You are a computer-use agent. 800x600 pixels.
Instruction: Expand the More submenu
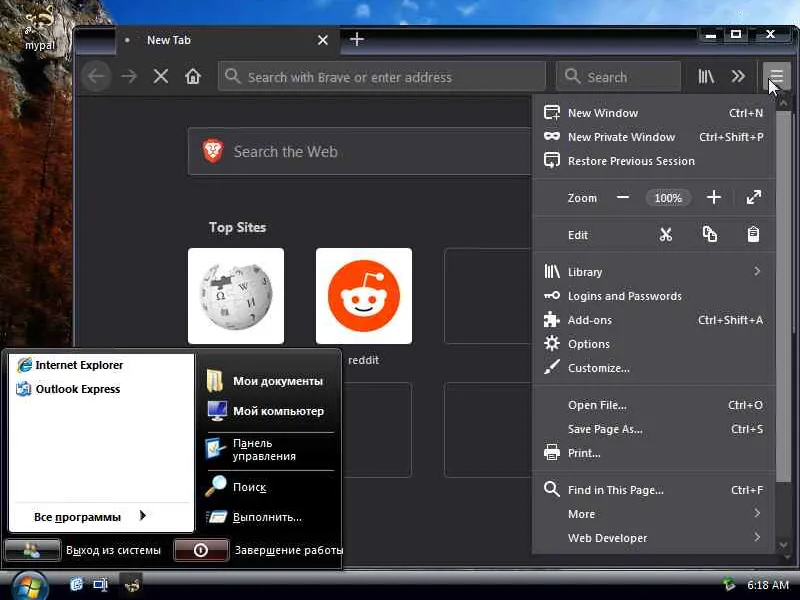654,514
